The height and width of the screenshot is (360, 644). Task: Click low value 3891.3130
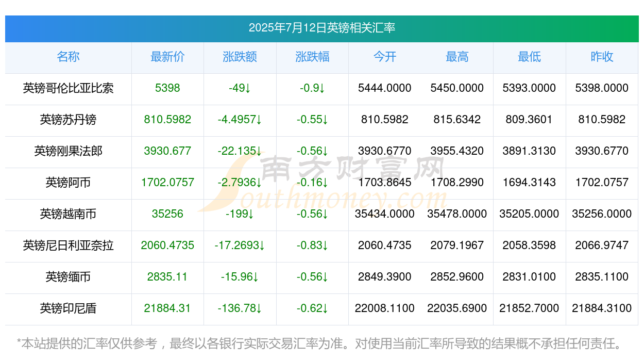coord(530,151)
